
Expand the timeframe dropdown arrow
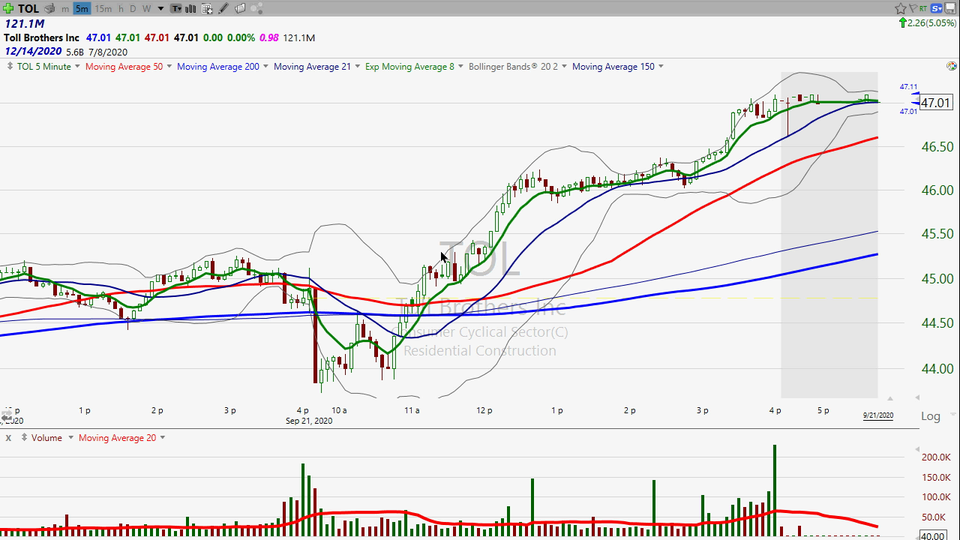tap(160, 8)
